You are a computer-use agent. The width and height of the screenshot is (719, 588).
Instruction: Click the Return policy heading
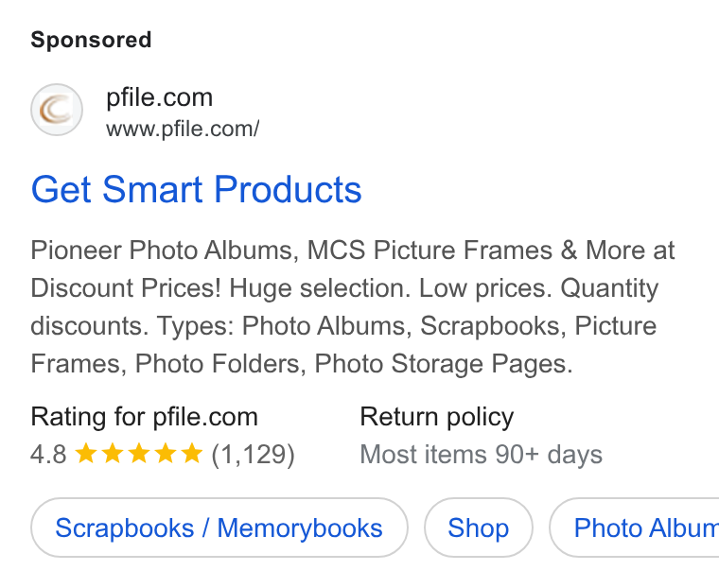pyautogui.click(x=436, y=417)
